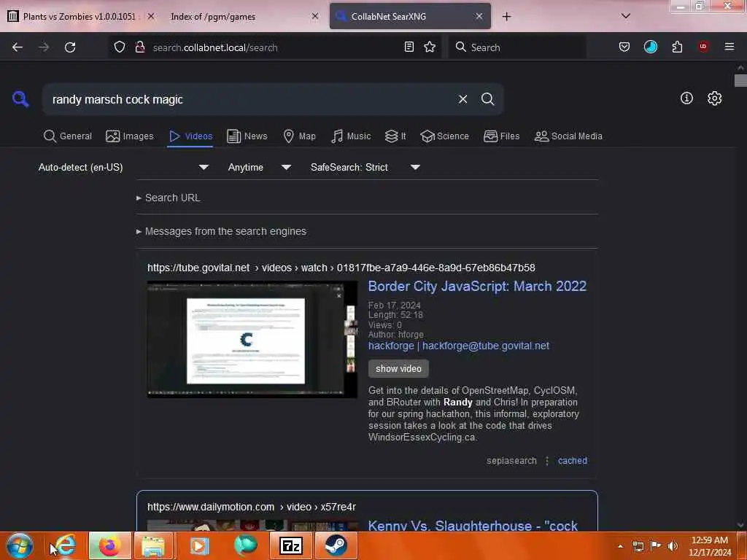Screen dimensions: 747x560
Task: Click in the randy marsch search field
Action: click(x=248, y=99)
